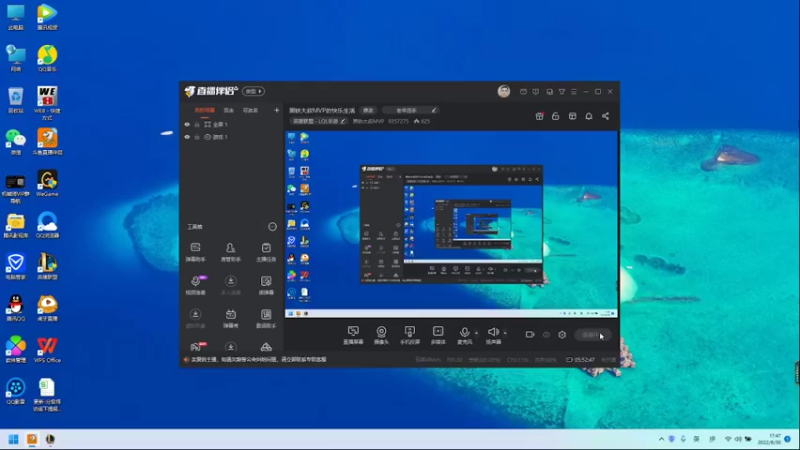The image size is (800, 450).
Task: Add the 直播屏幕 screen capture source
Action: 353,335
